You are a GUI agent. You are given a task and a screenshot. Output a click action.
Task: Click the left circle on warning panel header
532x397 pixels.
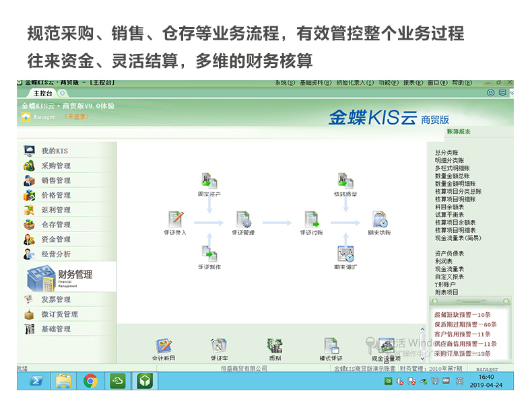coord(435,301)
